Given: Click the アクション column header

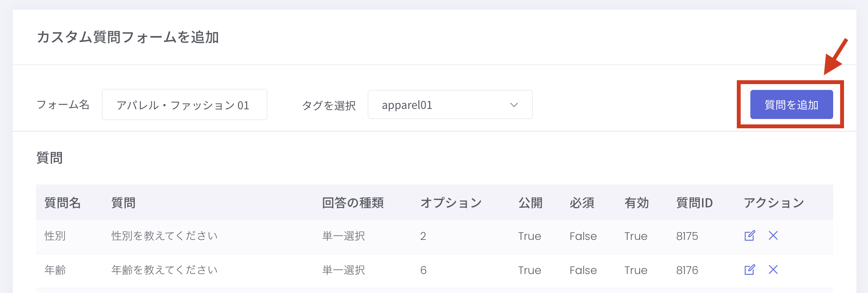Looking at the screenshot, I should tap(774, 203).
